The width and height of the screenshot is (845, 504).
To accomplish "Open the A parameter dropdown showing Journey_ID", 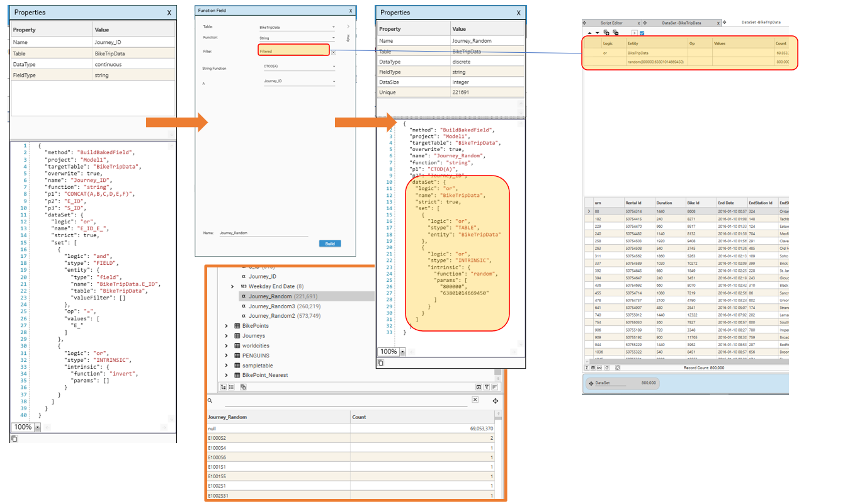I will coord(298,81).
